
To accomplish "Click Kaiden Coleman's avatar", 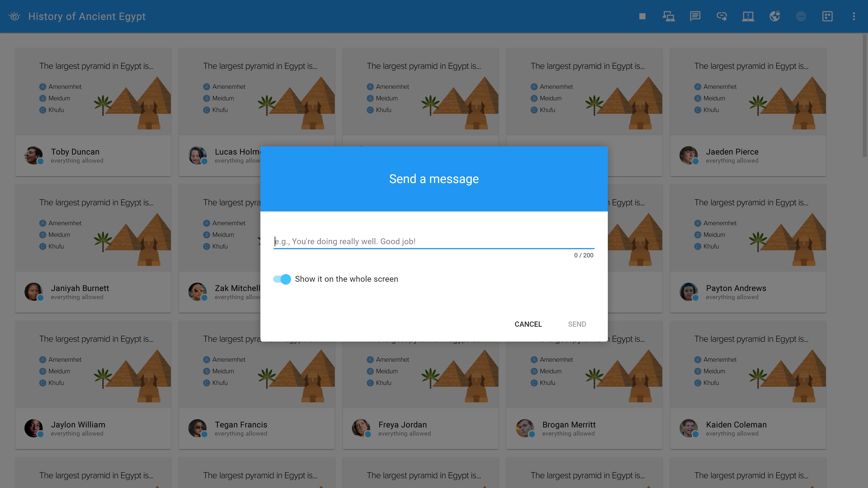I will (688, 428).
